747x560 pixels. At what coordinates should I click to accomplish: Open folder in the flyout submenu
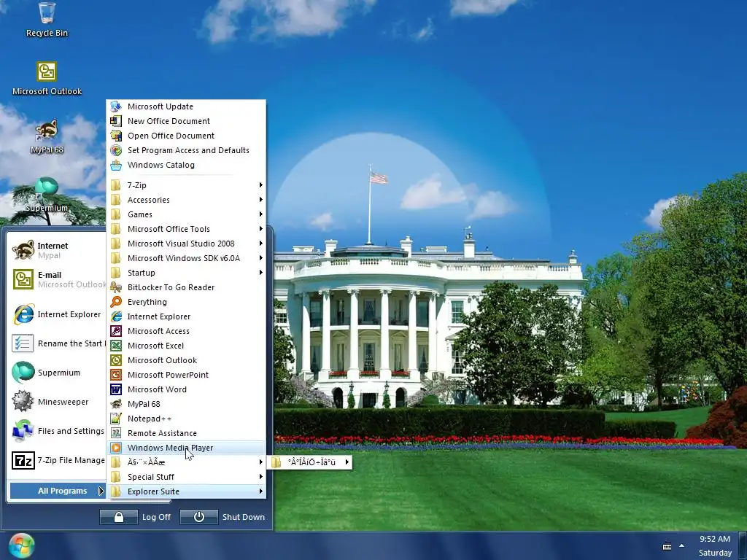pos(309,462)
